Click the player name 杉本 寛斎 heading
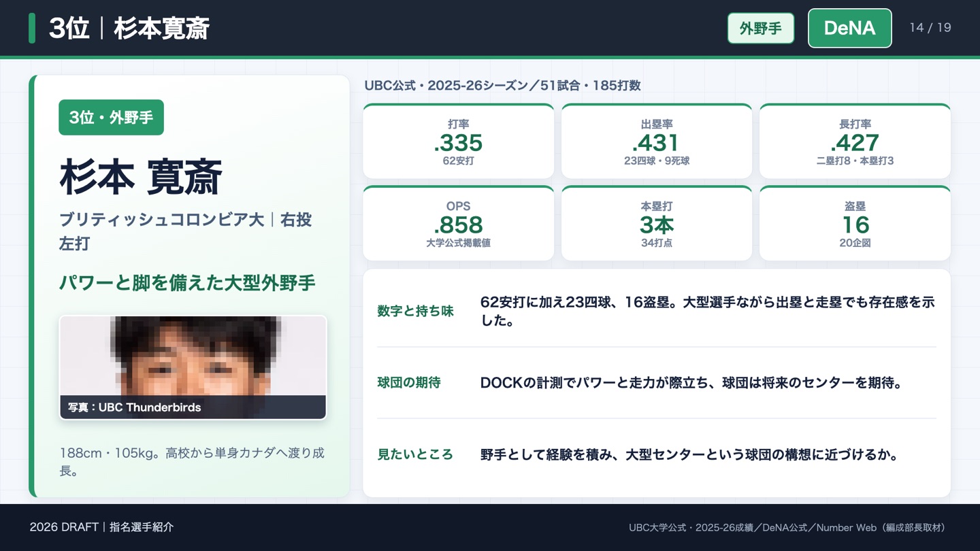This screenshot has width=980, height=551. 141,178
